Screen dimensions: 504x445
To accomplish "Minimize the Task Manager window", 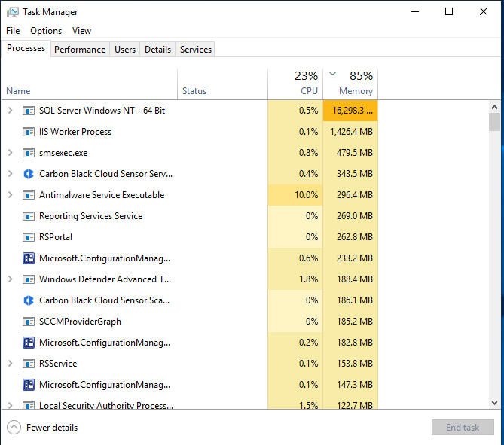I will [x=415, y=11].
